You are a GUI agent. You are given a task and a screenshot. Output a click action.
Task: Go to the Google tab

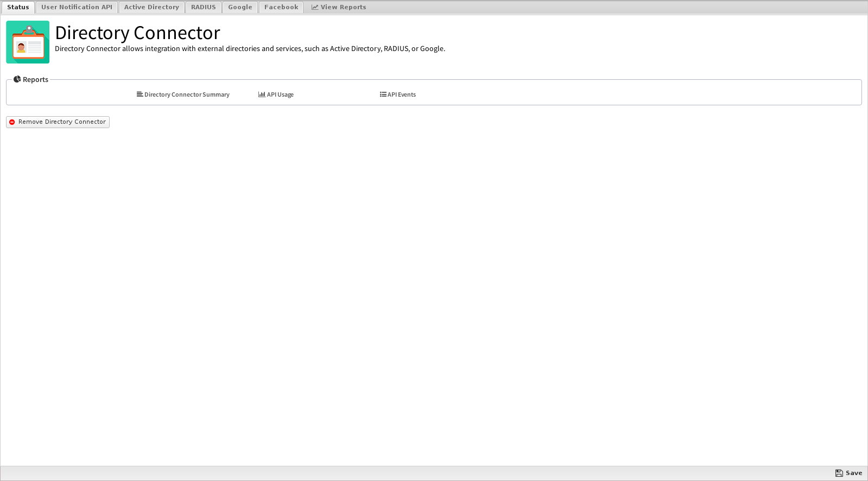point(240,7)
